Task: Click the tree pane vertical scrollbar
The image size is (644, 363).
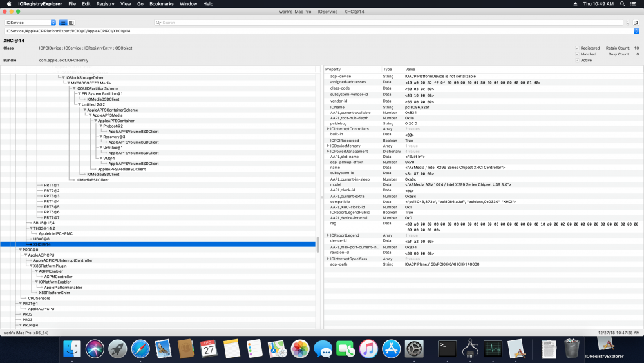Action: pyautogui.click(x=317, y=244)
